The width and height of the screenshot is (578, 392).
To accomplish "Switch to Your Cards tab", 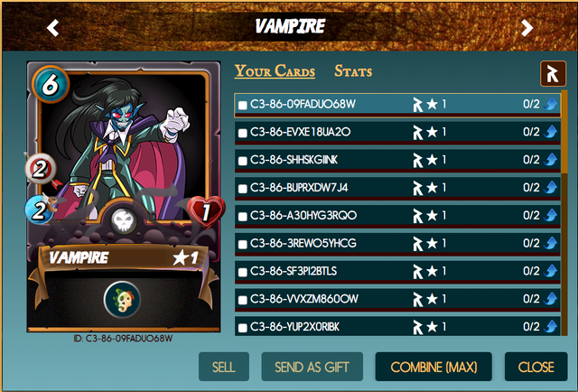I will [x=275, y=71].
